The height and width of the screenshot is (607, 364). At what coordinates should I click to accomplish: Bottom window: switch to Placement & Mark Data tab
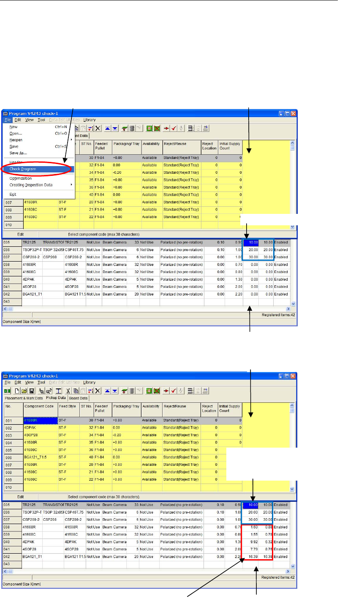coord(24,398)
